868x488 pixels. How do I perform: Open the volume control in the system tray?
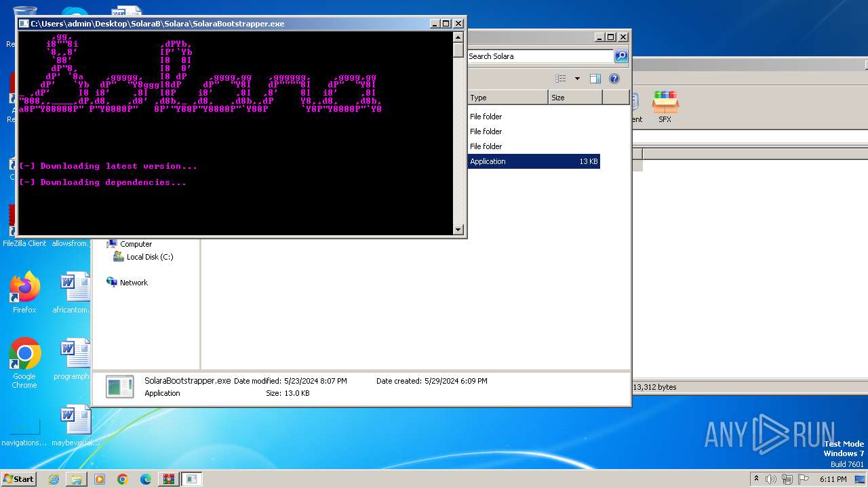click(771, 479)
